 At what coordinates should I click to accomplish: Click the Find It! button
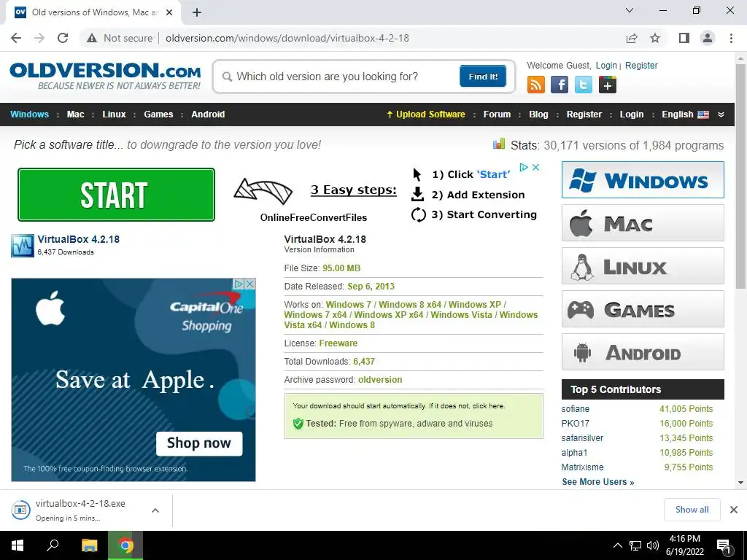[x=483, y=76]
